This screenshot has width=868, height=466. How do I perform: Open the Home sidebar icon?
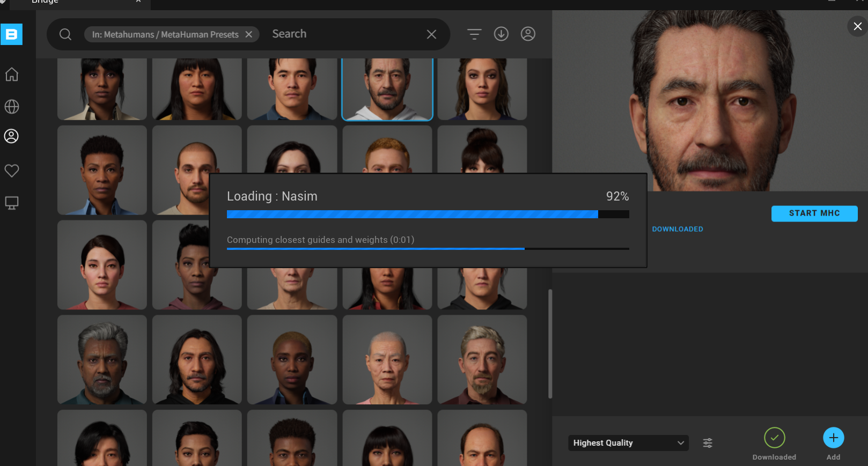pos(12,75)
